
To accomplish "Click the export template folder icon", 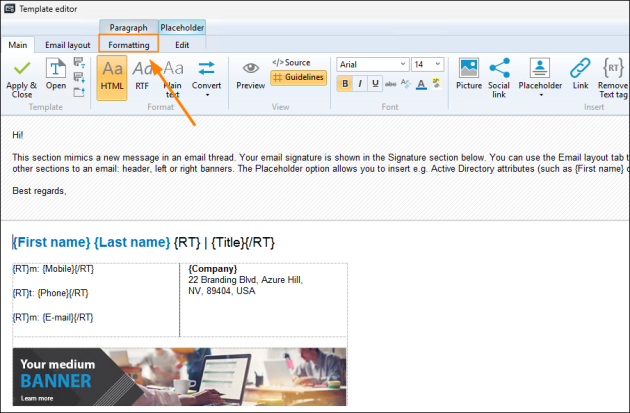I will point(79,92).
